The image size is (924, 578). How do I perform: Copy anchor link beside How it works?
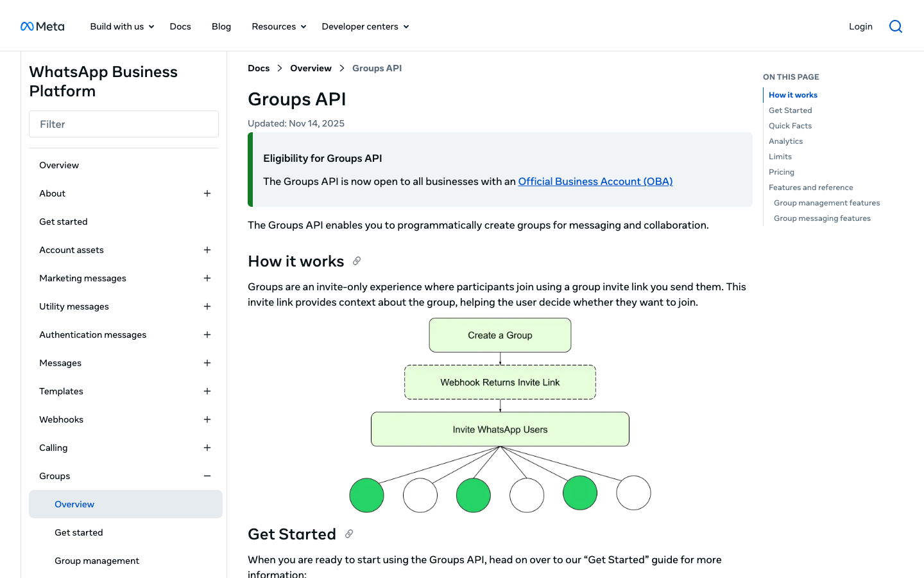click(357, 261)
